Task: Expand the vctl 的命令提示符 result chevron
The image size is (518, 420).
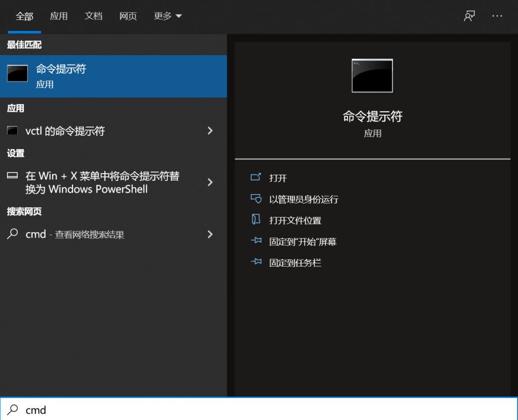Action: click(x=210, y=131)
